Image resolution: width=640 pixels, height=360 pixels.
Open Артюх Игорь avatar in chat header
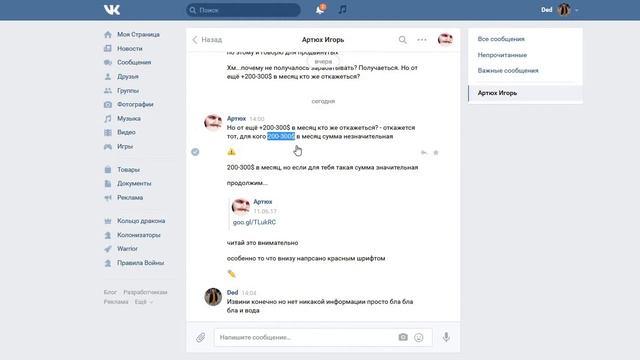[x=445, y=40]
